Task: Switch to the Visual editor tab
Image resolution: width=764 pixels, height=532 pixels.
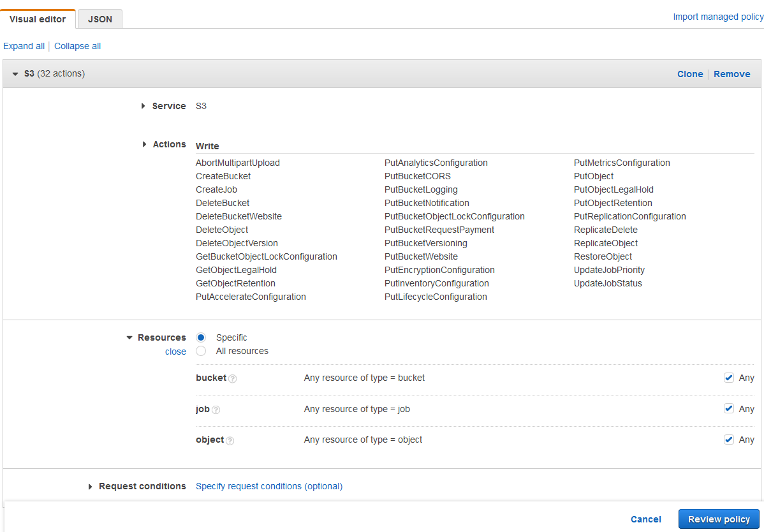Action: click(x=38, y=18)
